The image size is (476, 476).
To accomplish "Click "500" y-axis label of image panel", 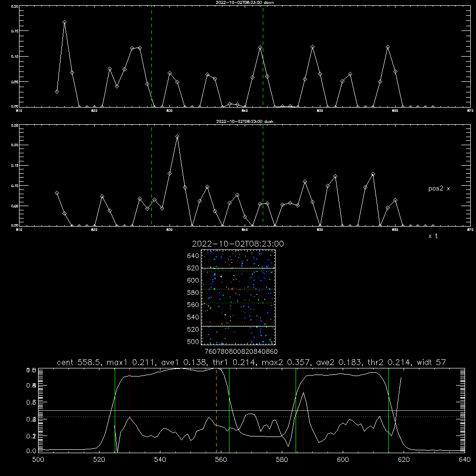I will (x=193, y=341).
